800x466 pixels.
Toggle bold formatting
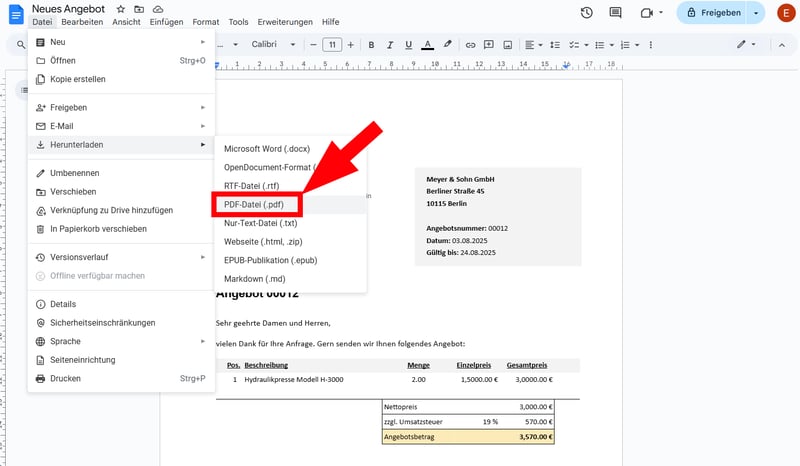[x=371, y=45]
